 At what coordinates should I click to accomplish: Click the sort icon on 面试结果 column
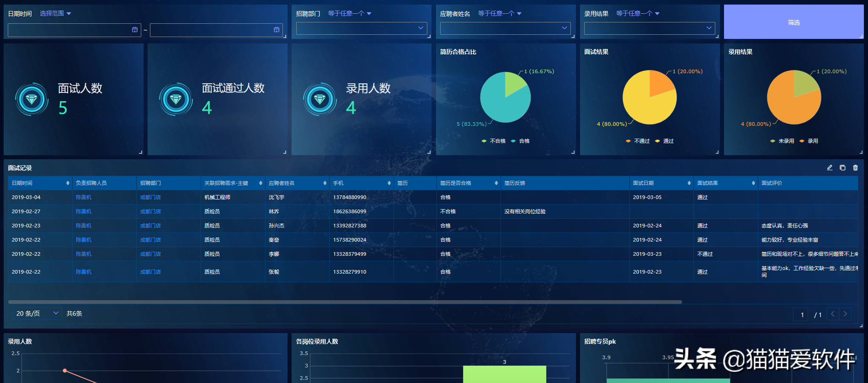(x=753, y=183)
